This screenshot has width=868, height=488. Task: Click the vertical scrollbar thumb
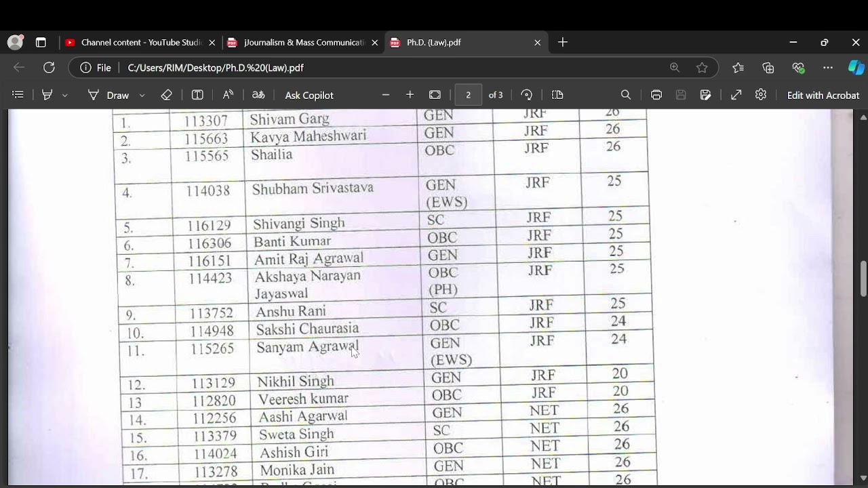pos(863,279)
